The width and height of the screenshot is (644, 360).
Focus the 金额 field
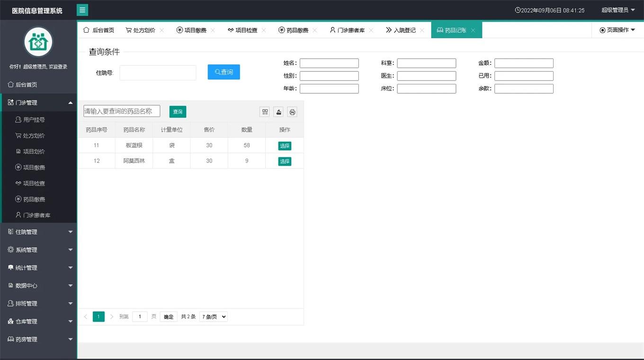coord(524,63)
